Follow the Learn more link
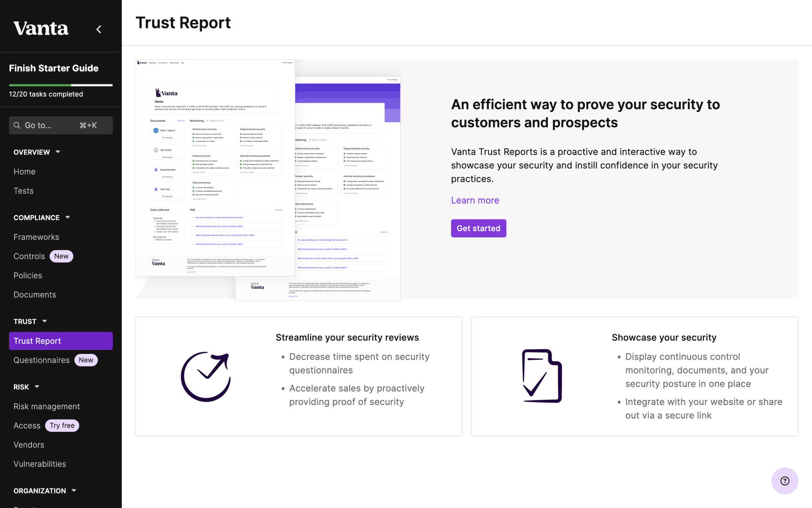Image resolution: width=812 pixels, height=508 pixels. (x=475, y=200)
